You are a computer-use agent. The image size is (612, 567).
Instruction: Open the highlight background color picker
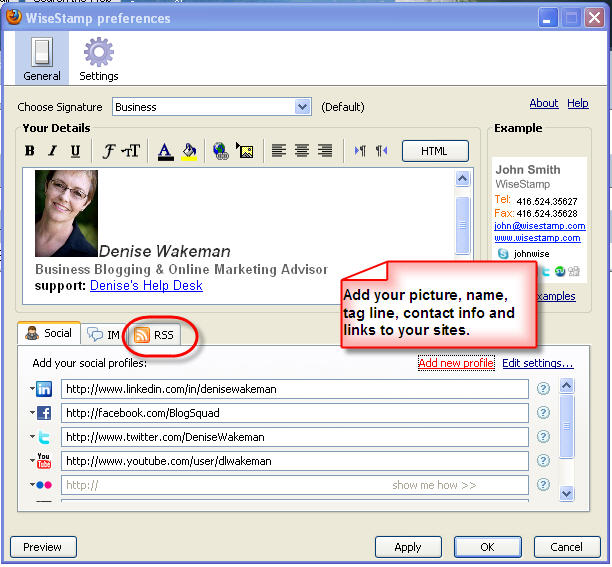pyautogui.click(x=189, y=151)
